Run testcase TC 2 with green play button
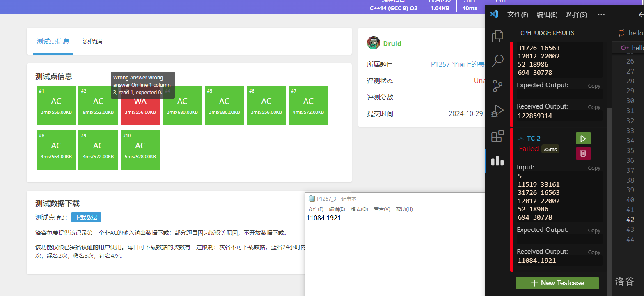 pyautogui.click(x=583, y=139)
